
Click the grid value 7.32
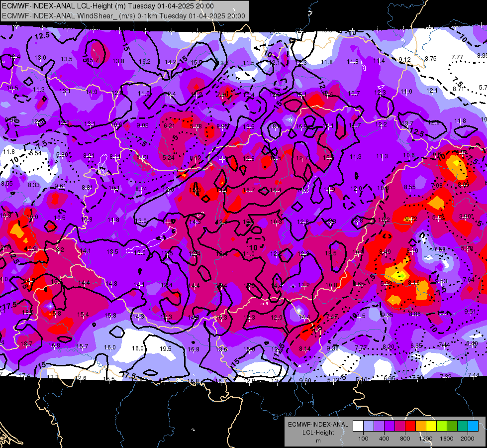pyautogui.click(x=446, y=376)
